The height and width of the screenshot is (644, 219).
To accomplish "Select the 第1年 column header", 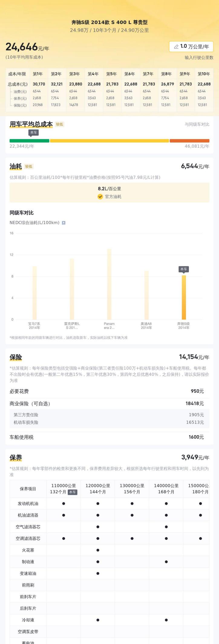I will pos(38,74).
